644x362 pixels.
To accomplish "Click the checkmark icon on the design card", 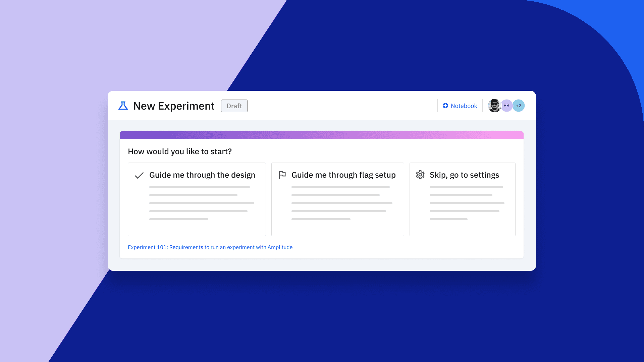I will 139,175.
